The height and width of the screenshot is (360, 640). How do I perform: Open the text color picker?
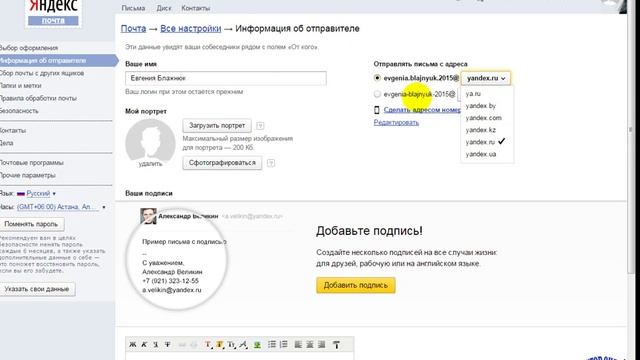[x=208, y=344]
